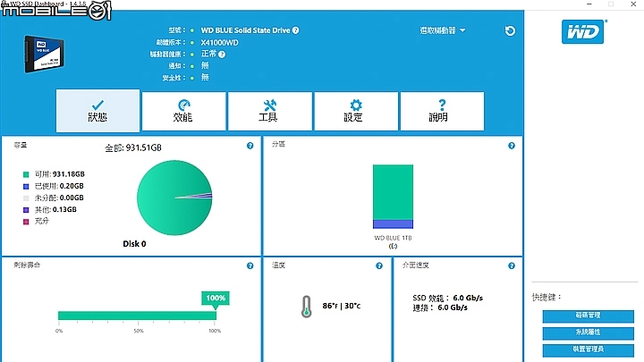Click the refresh icon in header

pos(510,30)
